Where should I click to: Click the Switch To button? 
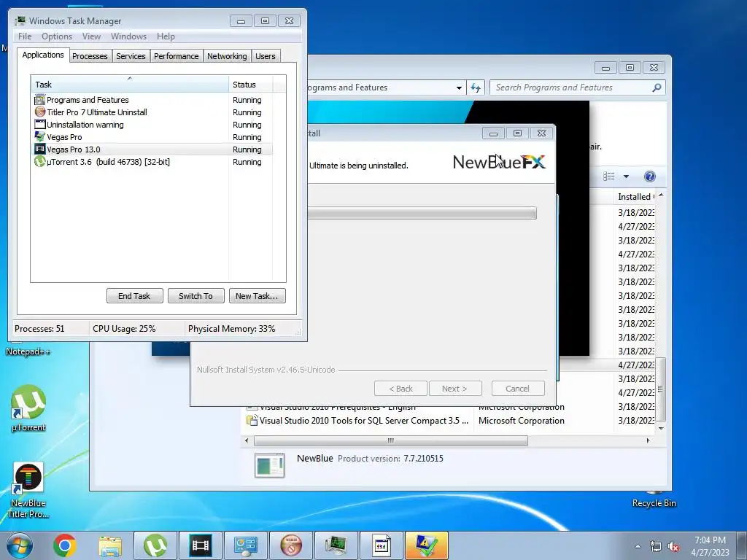196,296
